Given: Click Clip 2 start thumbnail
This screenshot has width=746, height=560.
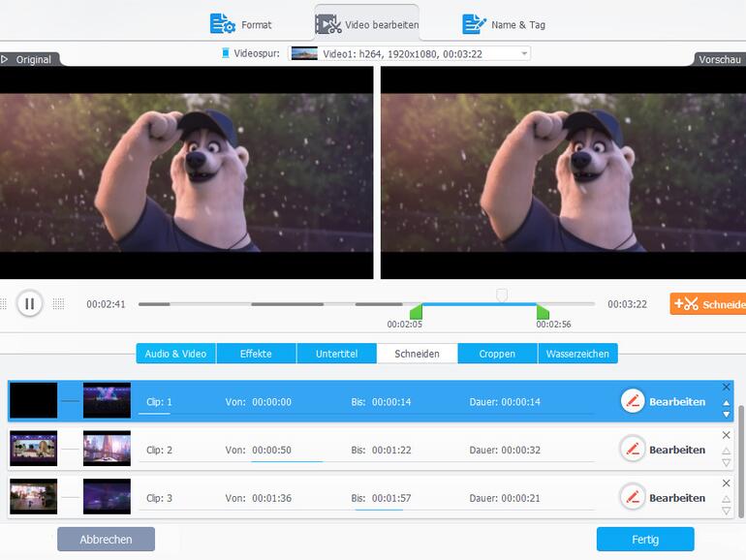Looking at the screenshot, I should point(33,449).
